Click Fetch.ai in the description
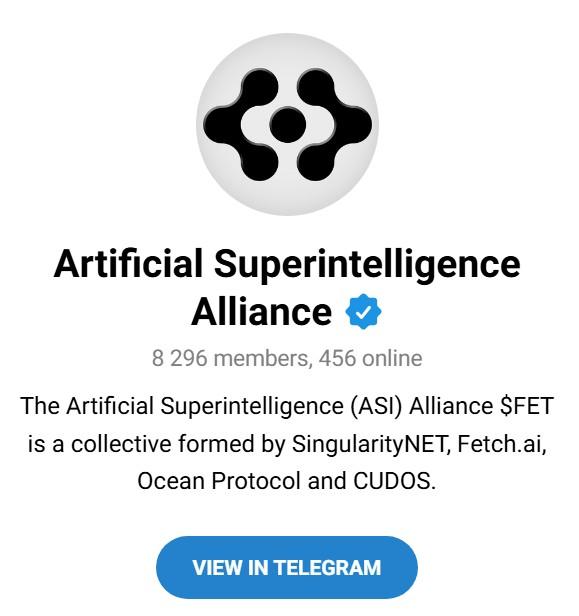 502,444
